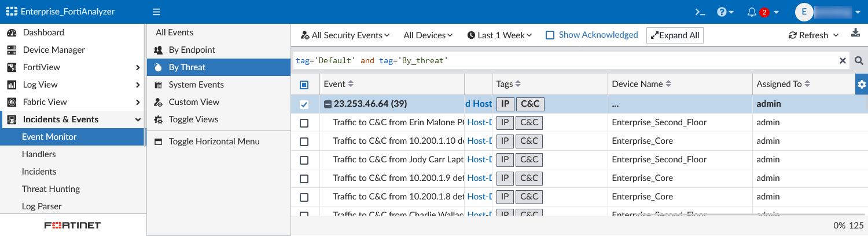This screenshot has height=236, width=868.
Task: Check the Erin Malone event row checkbox
Action: pyautogui.click(x=304, y=123)
